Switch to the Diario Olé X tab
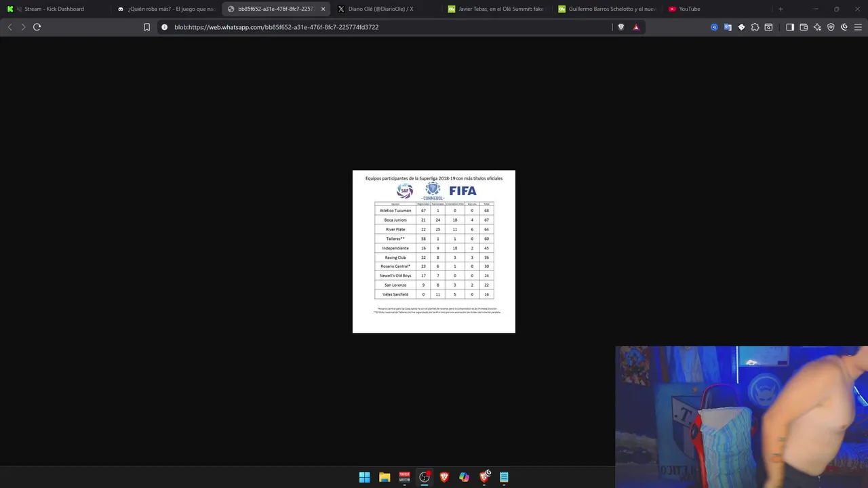This screenshot has height=488, width=868. [x=387, y=9]
